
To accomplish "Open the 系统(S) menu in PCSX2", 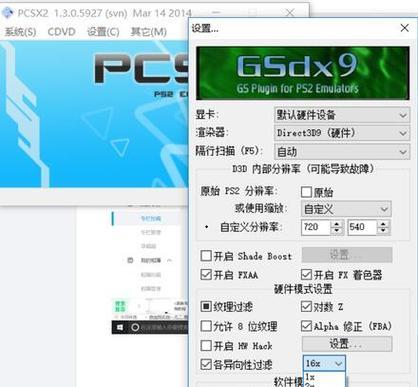I will pos(21,32).
